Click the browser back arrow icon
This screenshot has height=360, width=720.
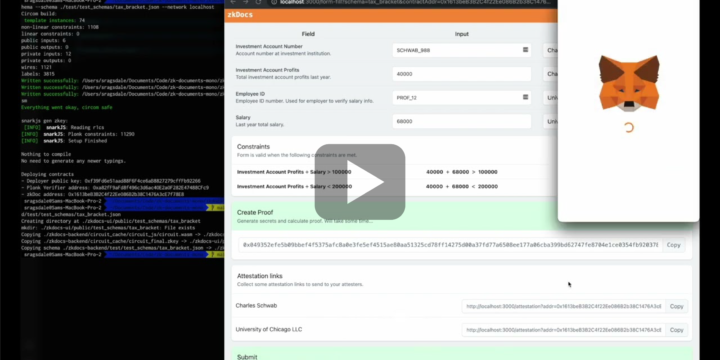pos(233,2)
